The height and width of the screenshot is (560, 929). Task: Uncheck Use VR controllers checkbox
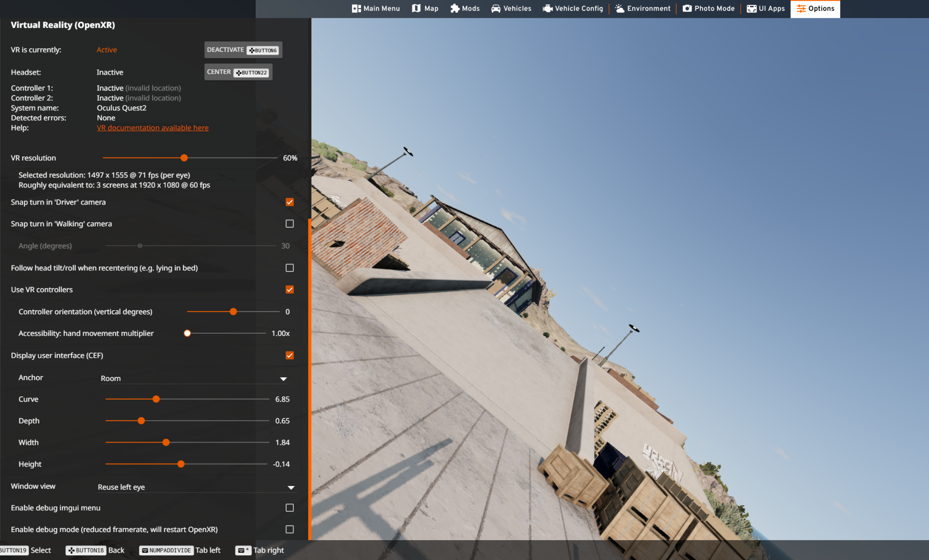click(290, 289)
